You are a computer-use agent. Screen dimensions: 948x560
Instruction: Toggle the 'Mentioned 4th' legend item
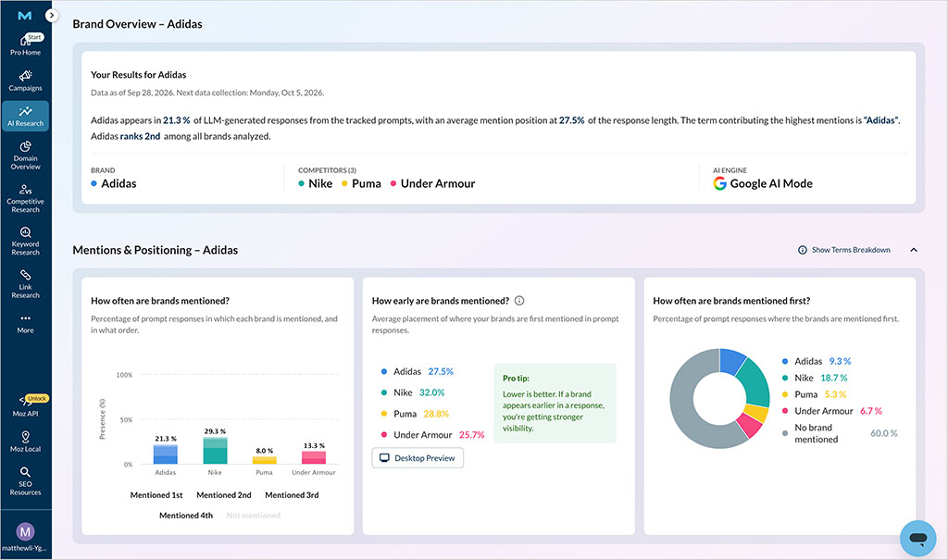pyautogui.click(x=186, y=516)
